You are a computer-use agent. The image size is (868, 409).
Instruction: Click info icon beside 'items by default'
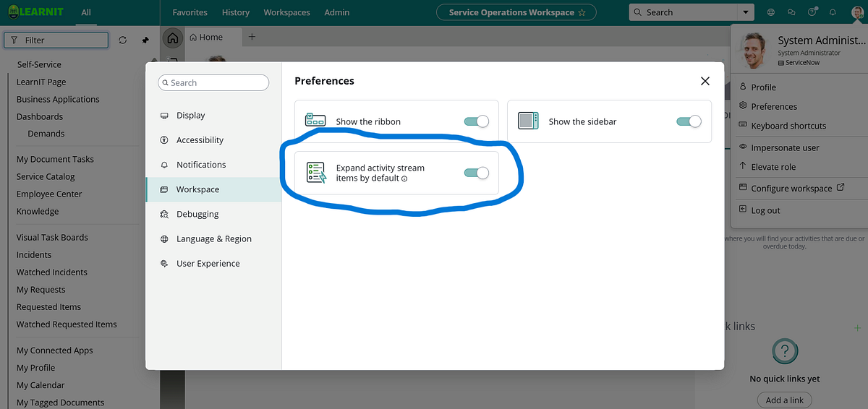pyautogui.click(x=404, y=178)
